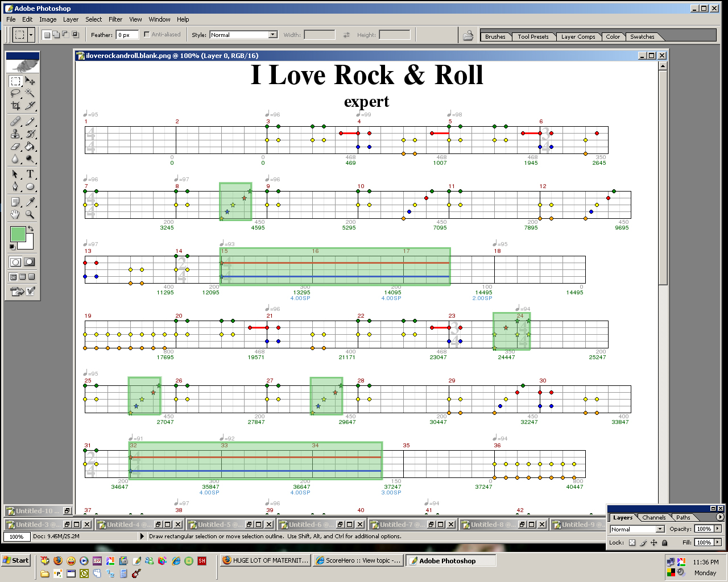Open the Opacity slider arrow
The height and width of the screenshot is (582, 728).
718,529
